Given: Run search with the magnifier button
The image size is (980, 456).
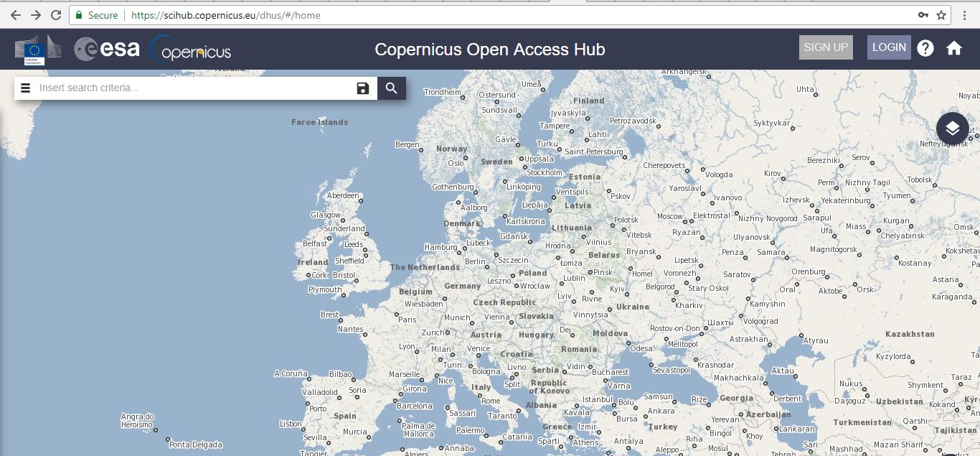Looking at the screenshot, I should [392, 88].
